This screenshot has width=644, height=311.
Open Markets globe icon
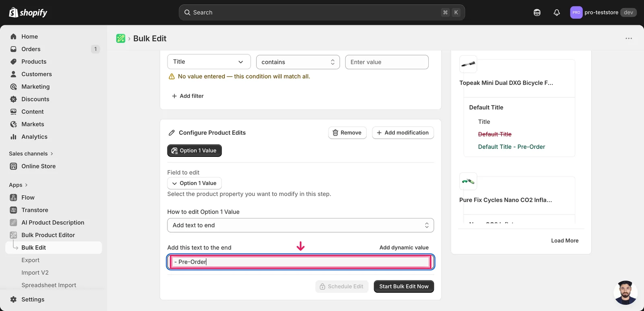[13, 124]
